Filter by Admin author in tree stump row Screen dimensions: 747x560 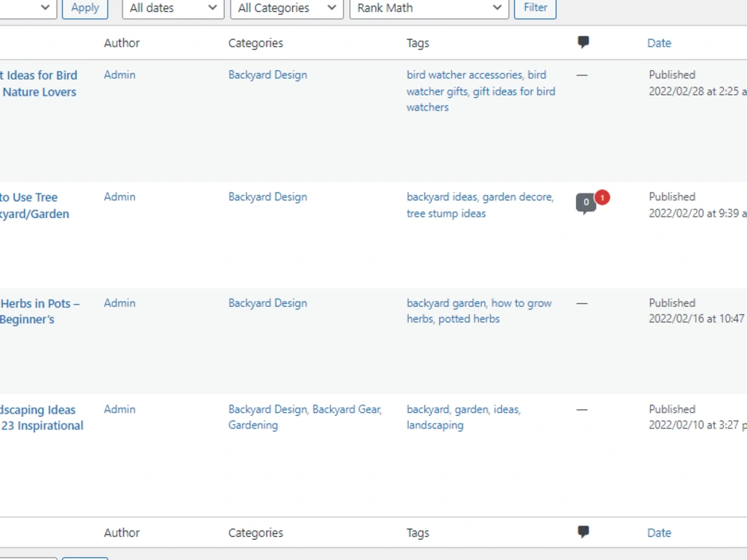coord(120,196)
